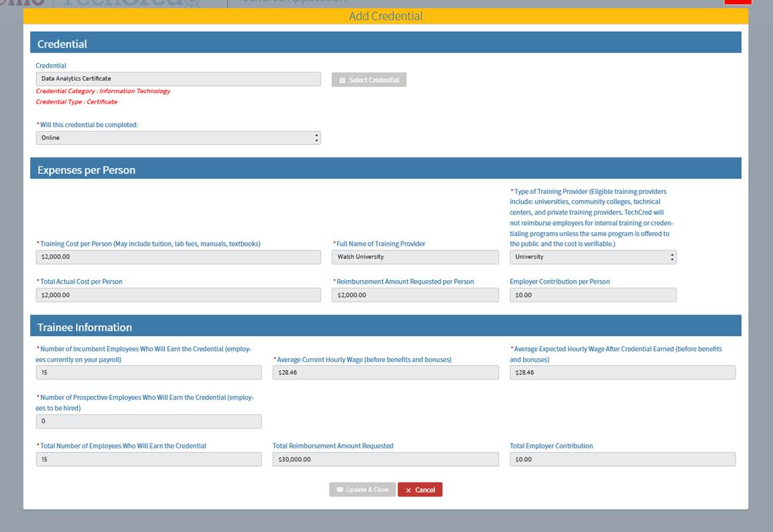Viewport: 773px width, 532px height.
Task: Click the Full Name of Training Provider field
Action: (x=415, y=257)
